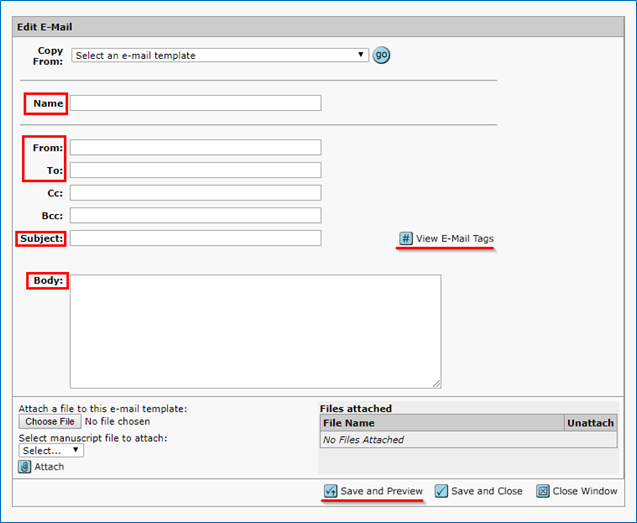Click the Save and Preview checkmark icon
Viewport: 637px width, 523px height.
[331, 491]
